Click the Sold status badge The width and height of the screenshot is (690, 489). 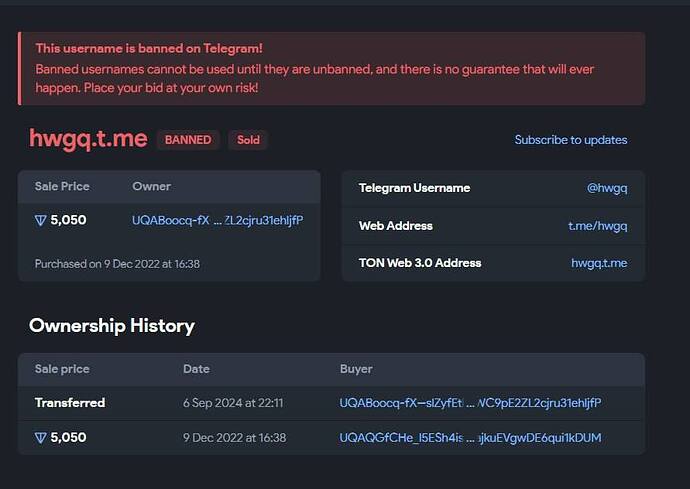[248, 140]
